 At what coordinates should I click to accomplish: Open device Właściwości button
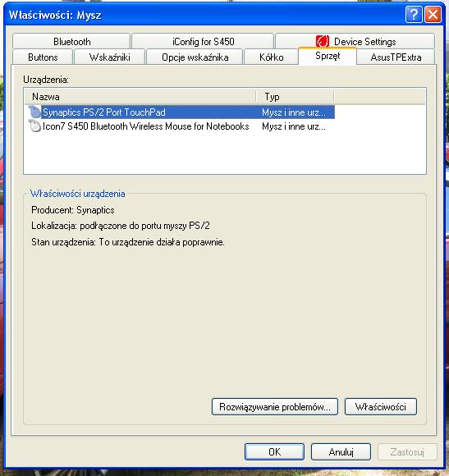(x=381, y=407)
